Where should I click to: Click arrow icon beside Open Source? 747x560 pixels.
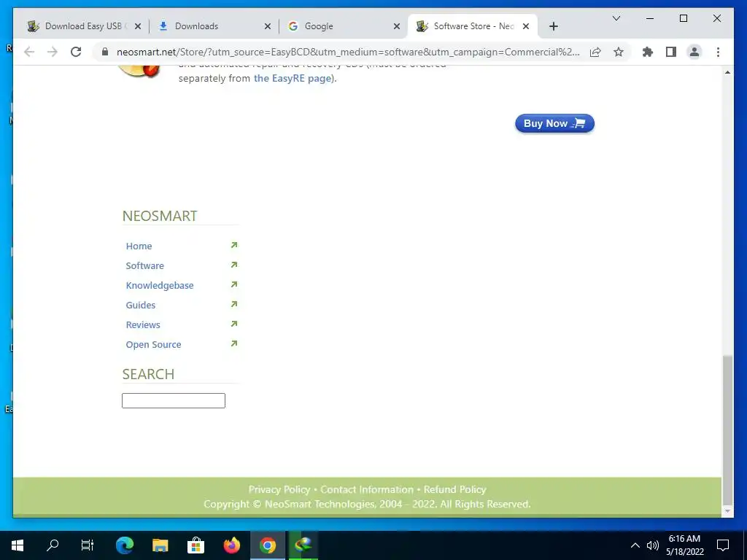[234, 343]
